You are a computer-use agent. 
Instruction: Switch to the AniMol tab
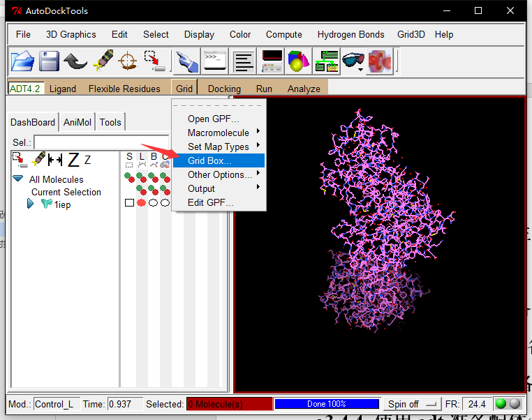[77, 122]
